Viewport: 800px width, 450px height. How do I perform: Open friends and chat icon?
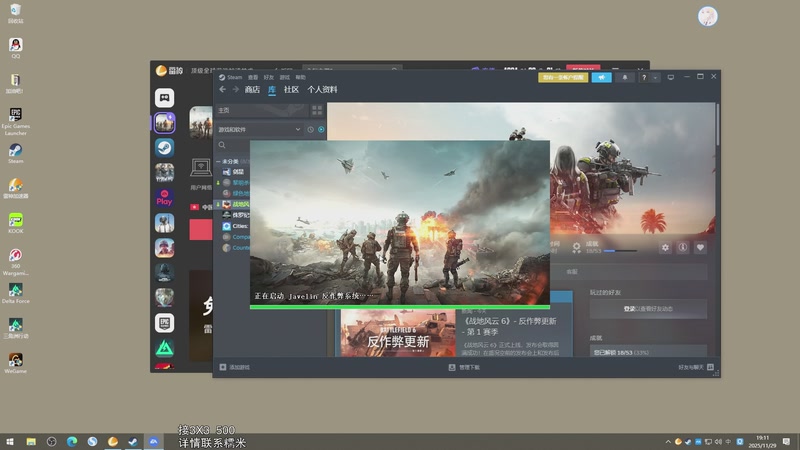[x=710, y=367]
